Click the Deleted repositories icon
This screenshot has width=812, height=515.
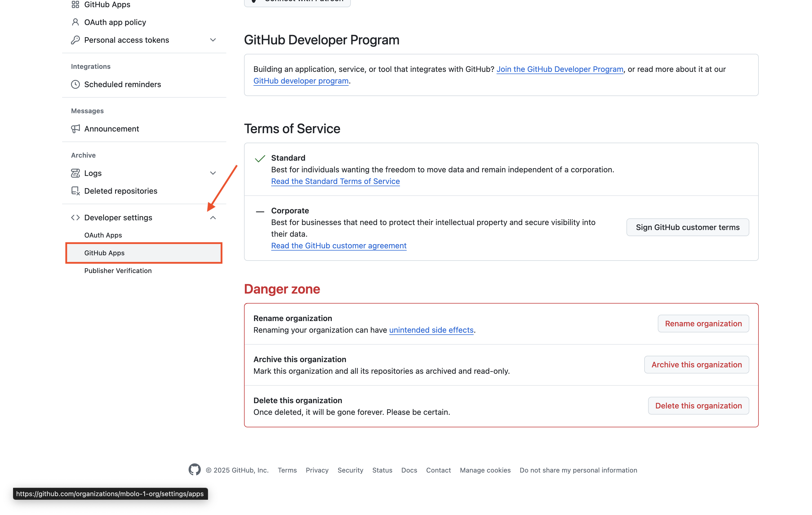coord(75,191)
